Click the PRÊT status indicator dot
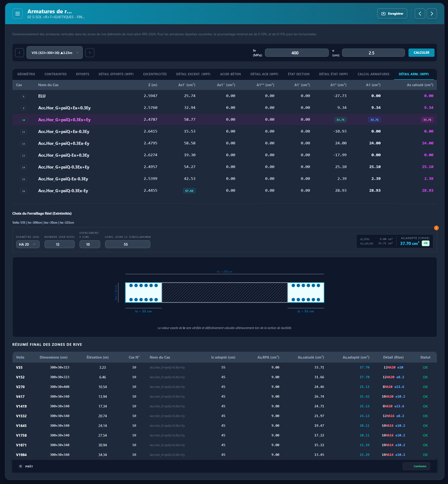Image resolution: width=448 pixels, height=484 pixels. pyautogui.click(x=21, y=466)
